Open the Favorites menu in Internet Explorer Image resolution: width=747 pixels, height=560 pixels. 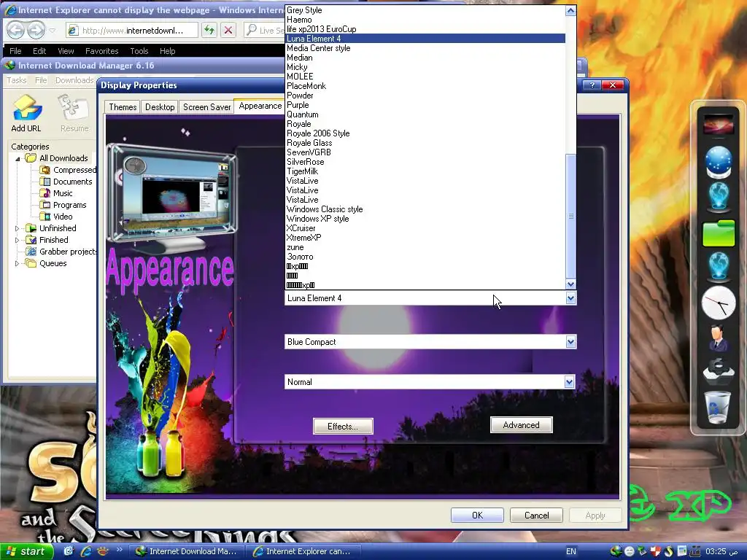point(102,51)
